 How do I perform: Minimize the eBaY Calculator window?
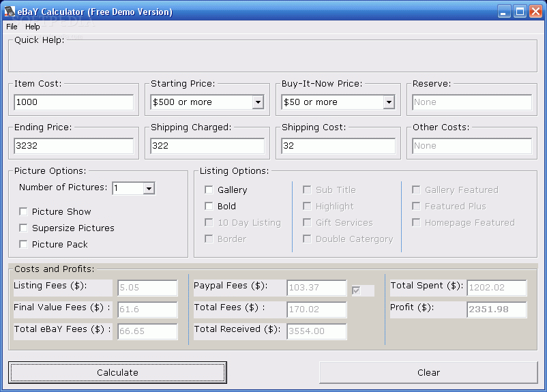coord(504,12)
